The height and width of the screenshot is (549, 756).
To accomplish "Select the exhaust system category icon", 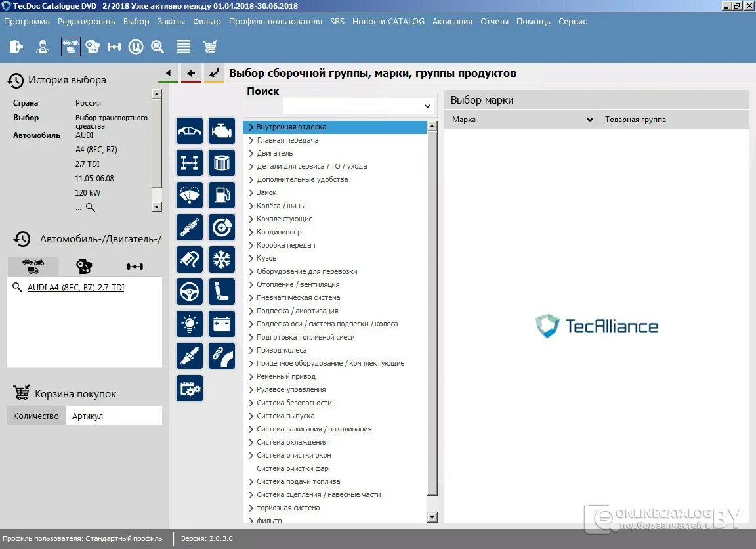I will click(x=190, y=259).
